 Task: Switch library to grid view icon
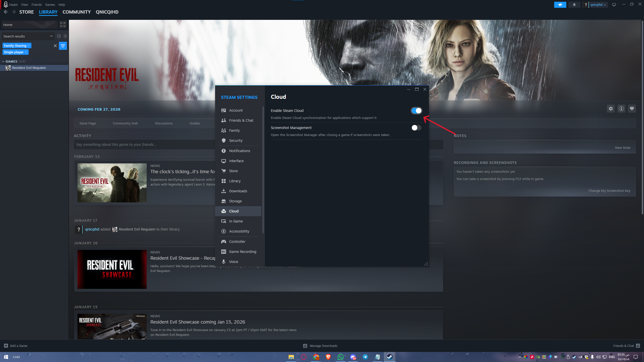click(x=63, y=25)
